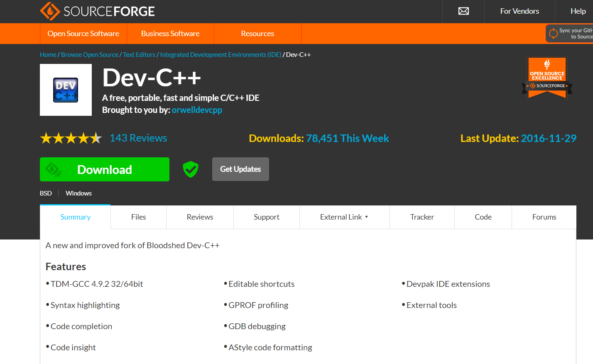Open the Open Source Software menu
This screenshot has height=364, width=593.
[x=83, y=34]
